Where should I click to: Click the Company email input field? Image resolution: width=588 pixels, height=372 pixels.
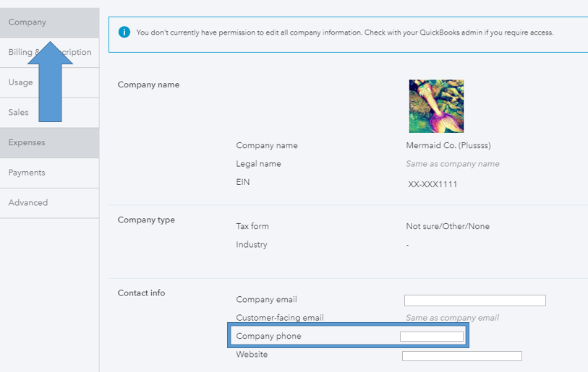pos(474,300)
